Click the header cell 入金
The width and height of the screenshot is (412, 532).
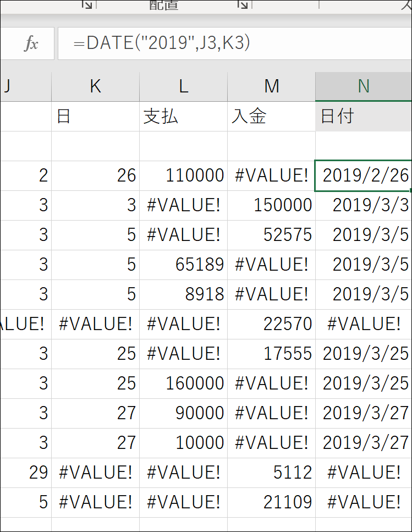271,117
